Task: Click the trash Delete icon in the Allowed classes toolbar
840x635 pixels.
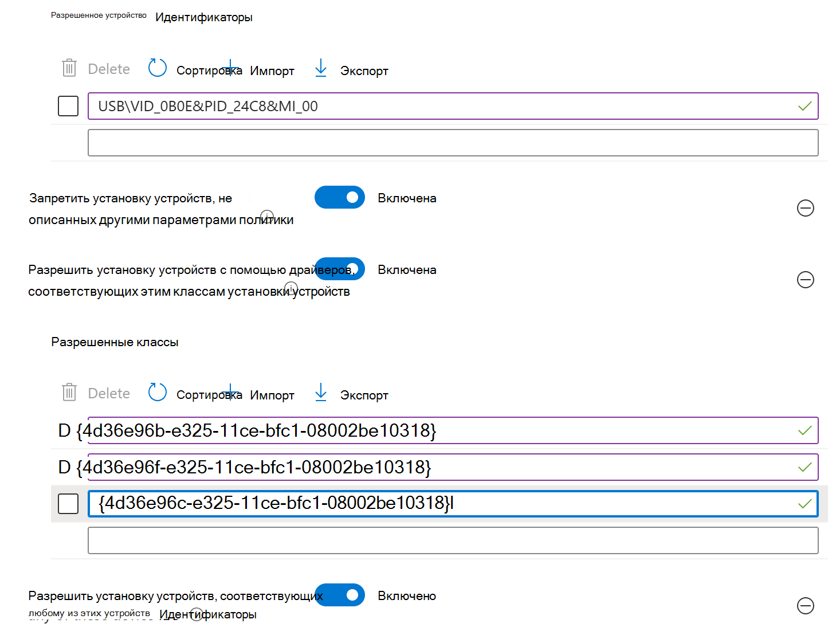Action: coord(69,393)
